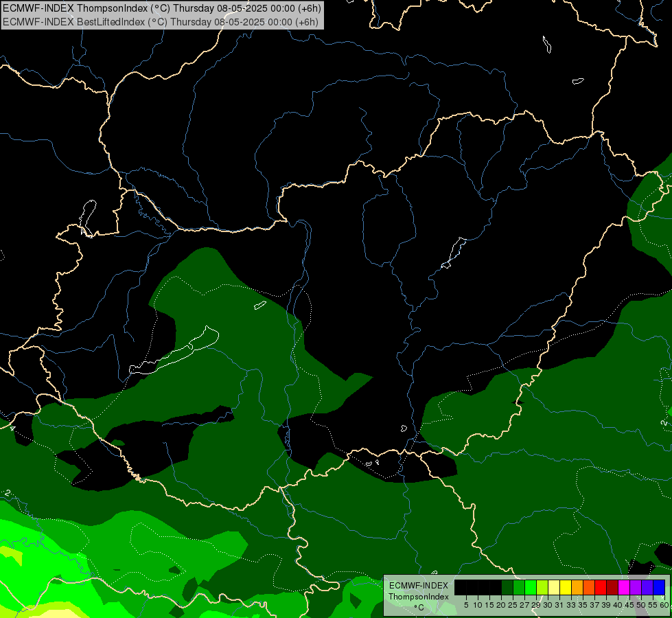Pick the orange-red 35–37 legend swatch
The image size is (672, 618).
click(589, 587)
